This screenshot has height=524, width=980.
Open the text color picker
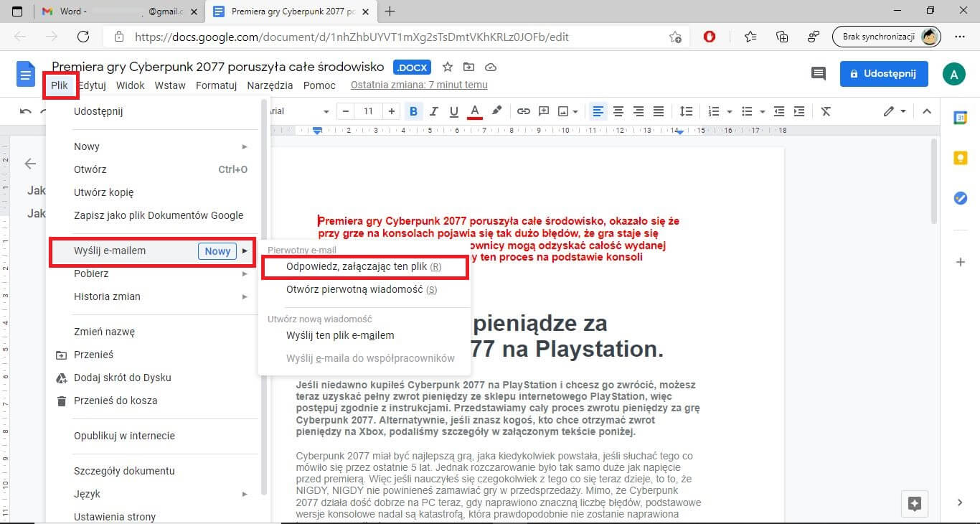[474, 111]
